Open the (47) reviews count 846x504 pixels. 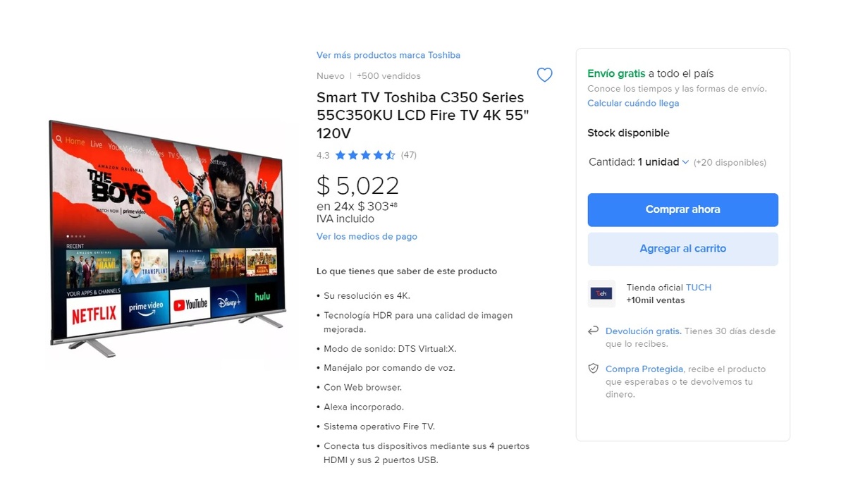[409, 155]
